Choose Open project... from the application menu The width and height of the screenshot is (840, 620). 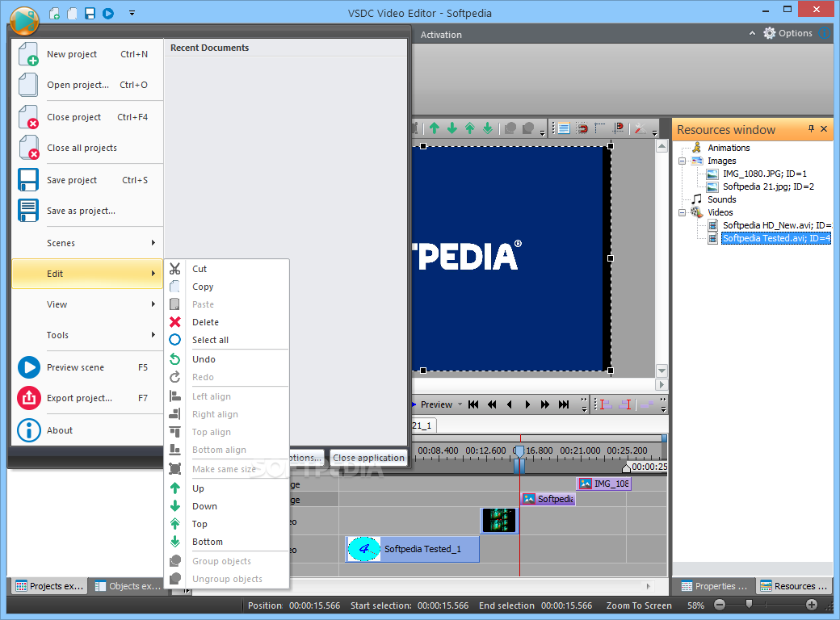[87, 85]
